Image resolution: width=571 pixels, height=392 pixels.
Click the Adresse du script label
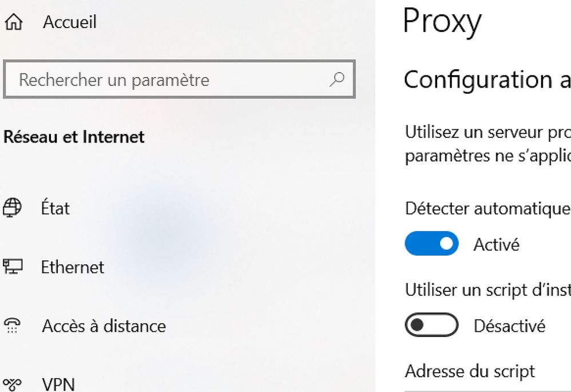[470, 371]
